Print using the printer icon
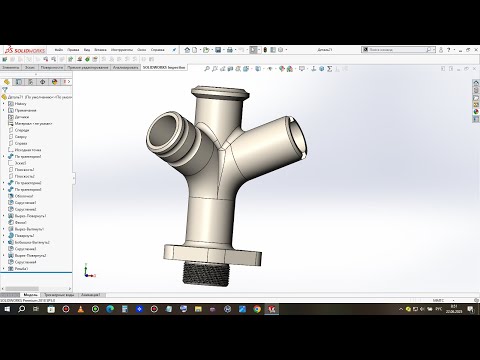The width and height of the screenshot is (480, 360). [230, 50]
